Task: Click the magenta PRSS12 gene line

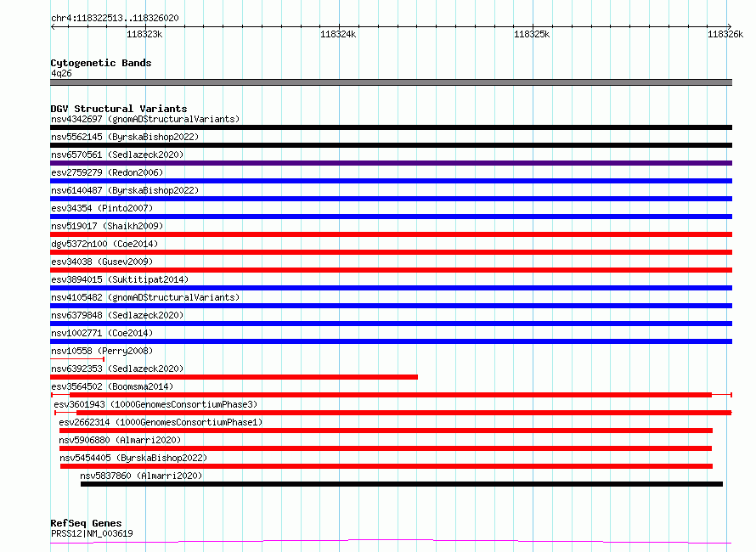Action: click(x=391, y=541)
